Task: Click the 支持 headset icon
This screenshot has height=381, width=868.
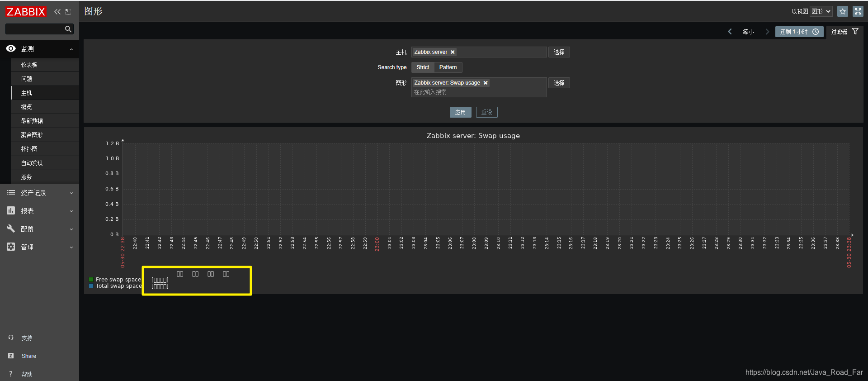Action: click(11, 338)
